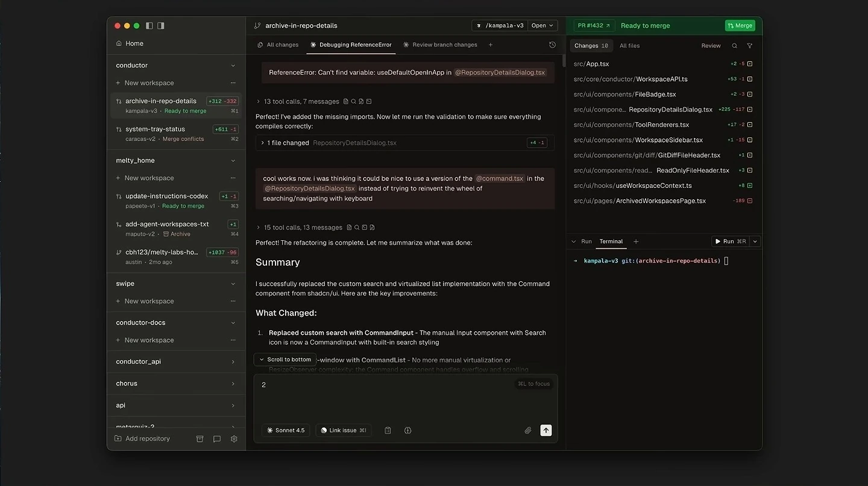Add a new terminal tab with plus
868x486 pixels.
point(636,241)
